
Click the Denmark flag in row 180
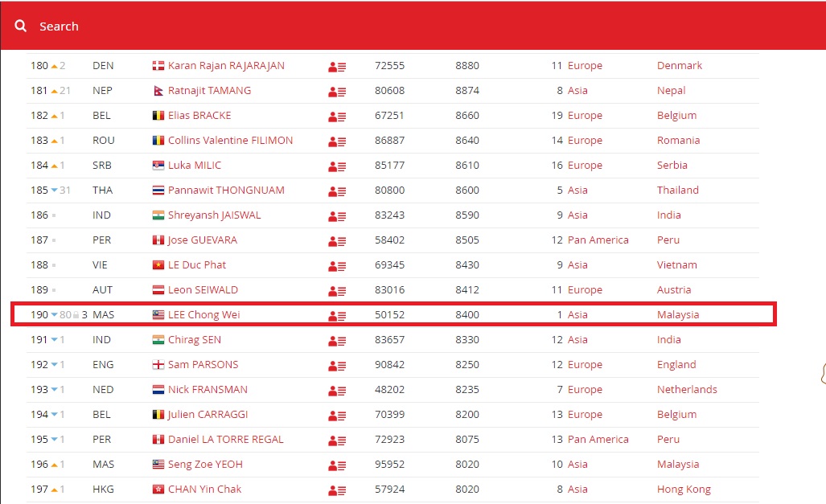pyautogui.click(x=158, y=66)
